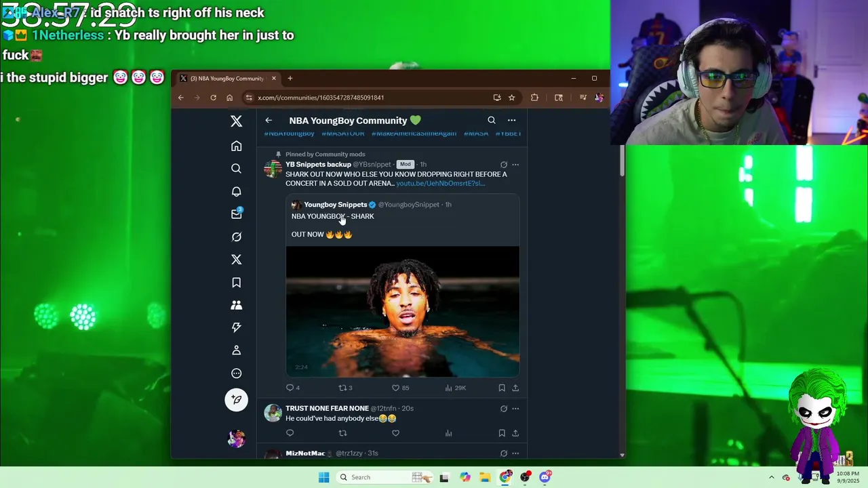Viewport: 868px width, 488px height.
Task: Open Notifications bell in X sidebar
Action: [236, 191]
